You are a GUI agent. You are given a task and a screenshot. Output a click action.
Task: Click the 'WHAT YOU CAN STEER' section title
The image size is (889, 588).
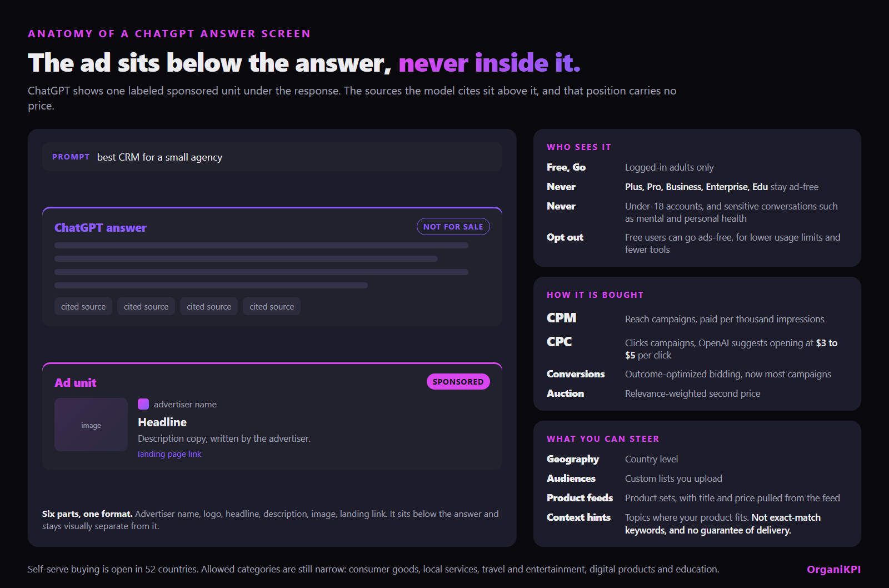coord(603,439)
